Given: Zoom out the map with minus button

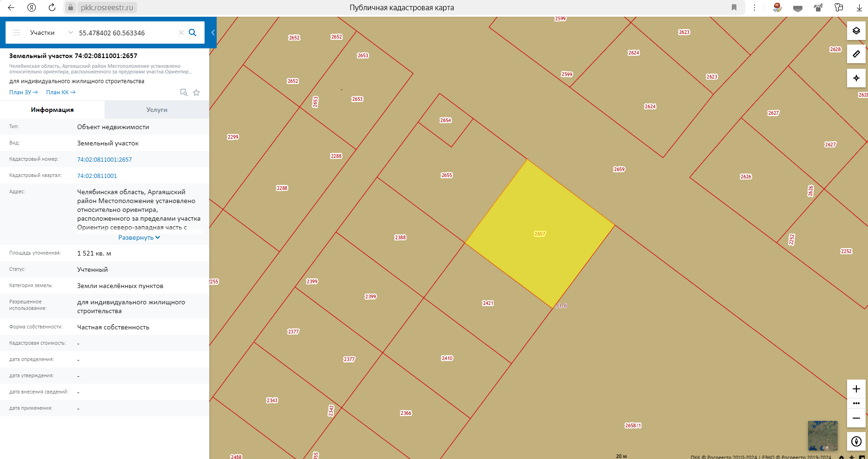Looking at the screenshot, I should click(x=856, y=418).
